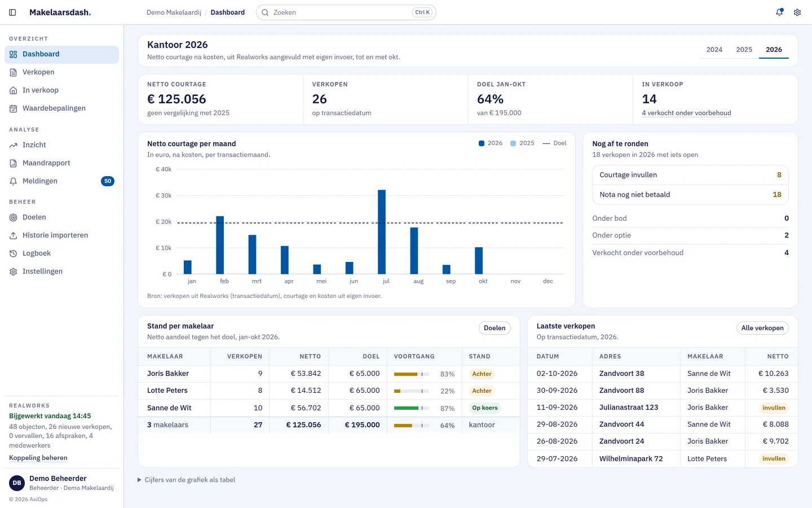812x508 pixels.
Task: Select the 2026 year tab
Action: (x=774, y=50)
